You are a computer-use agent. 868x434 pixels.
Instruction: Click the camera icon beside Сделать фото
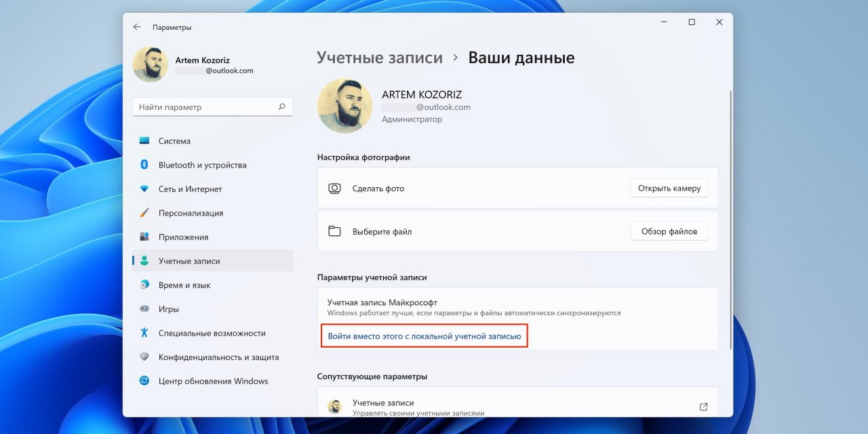pos(334,188)
